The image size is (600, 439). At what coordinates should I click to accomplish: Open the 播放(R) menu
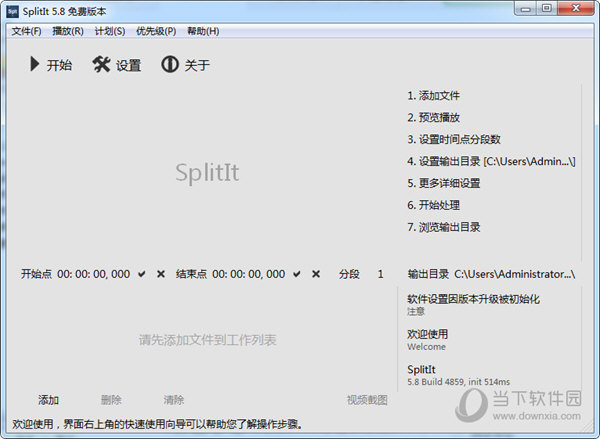tap(68, 31)
